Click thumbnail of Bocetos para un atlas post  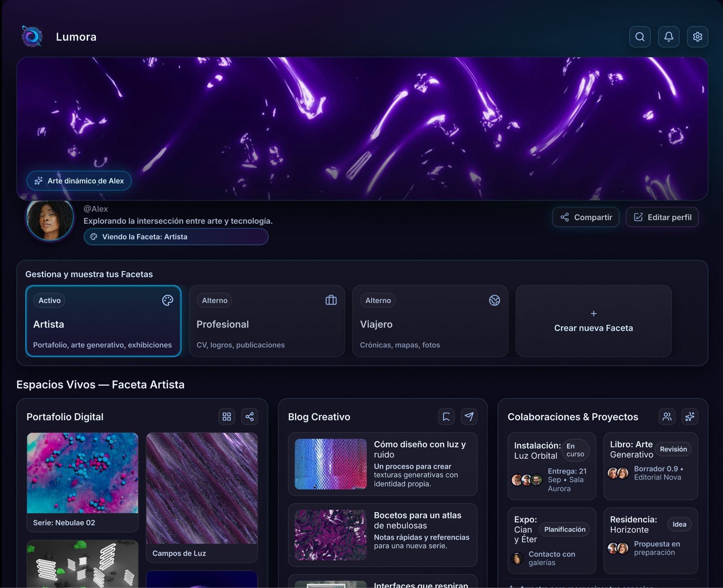[x=331, y=535]
